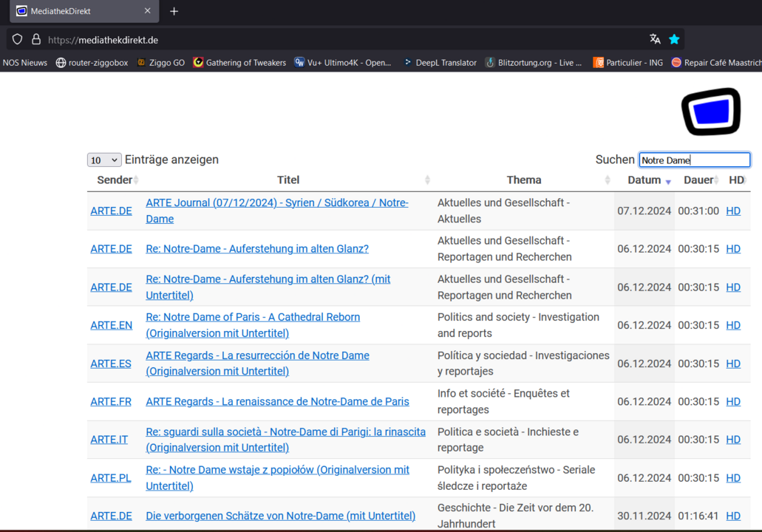Toggle sorting on the Dauer column
Screen dimensions: 762x532
(699, 180)
